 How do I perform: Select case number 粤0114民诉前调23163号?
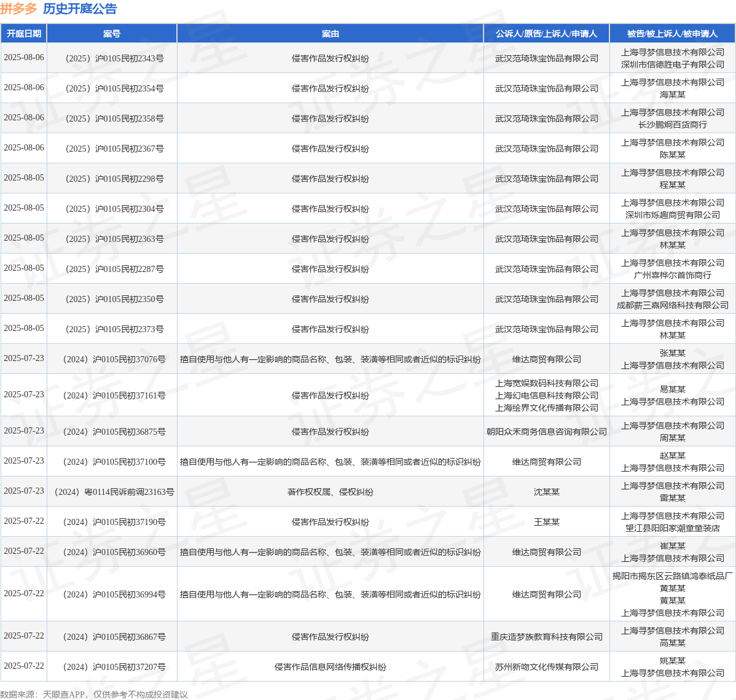pos(114,492)
